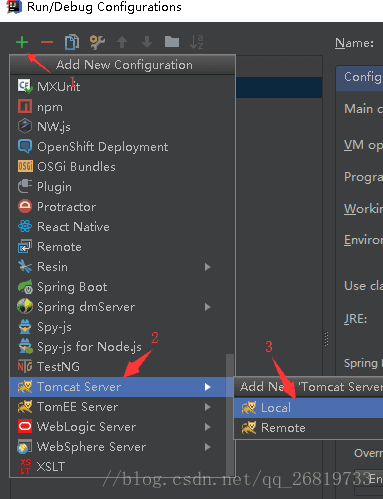Click the configuration list scrollbar
The image size is (383, 499).
(230, 415)
